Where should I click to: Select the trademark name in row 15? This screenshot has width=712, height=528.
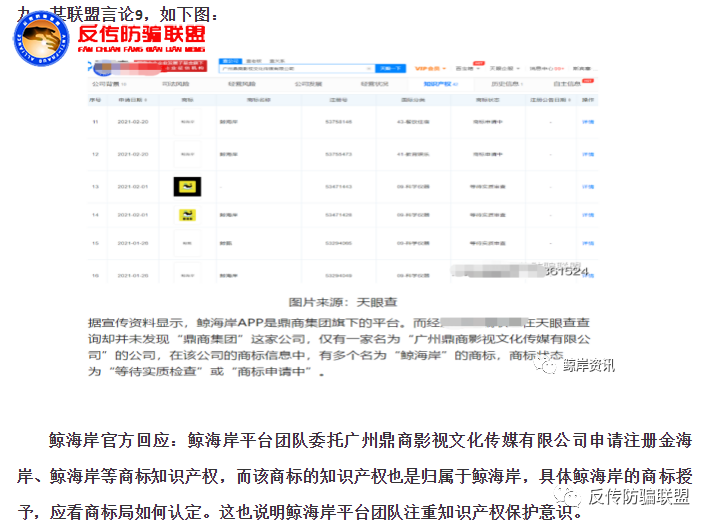pos(226,243)
